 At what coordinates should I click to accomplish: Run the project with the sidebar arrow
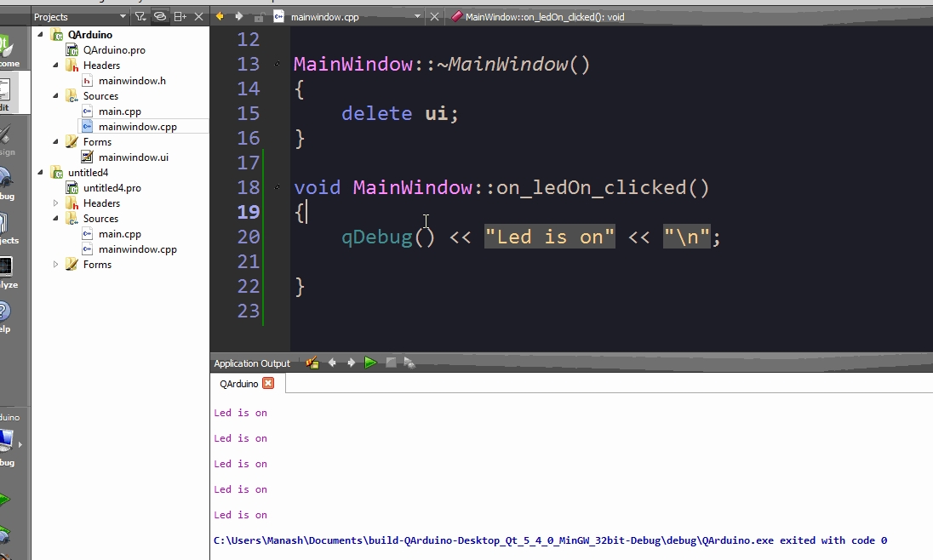tap(5, 500)
